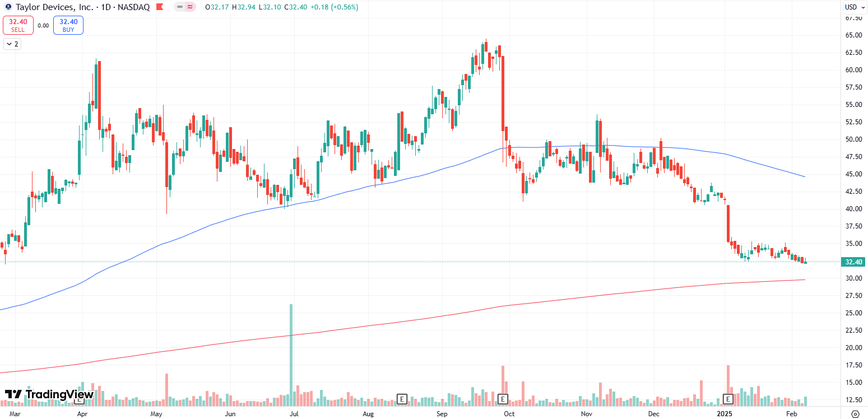This screenshot has height=419, width=868.
Task: Click the Aug label on time axis
Action: click(x=368, y=414)
